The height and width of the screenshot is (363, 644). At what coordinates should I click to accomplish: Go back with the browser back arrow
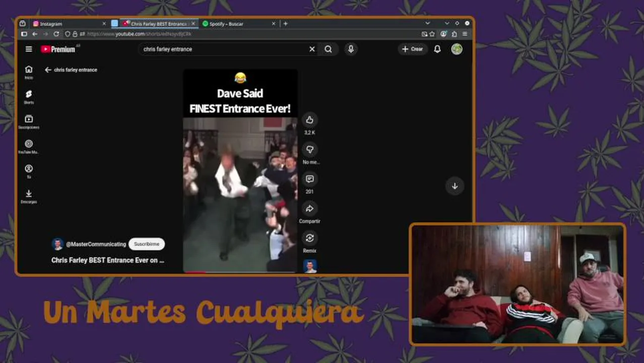35,34
